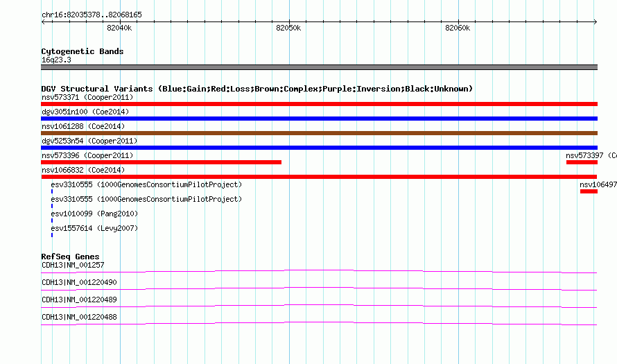Select the short red nsv106497 bar
The image size is (617, 364).
(589, 191)
